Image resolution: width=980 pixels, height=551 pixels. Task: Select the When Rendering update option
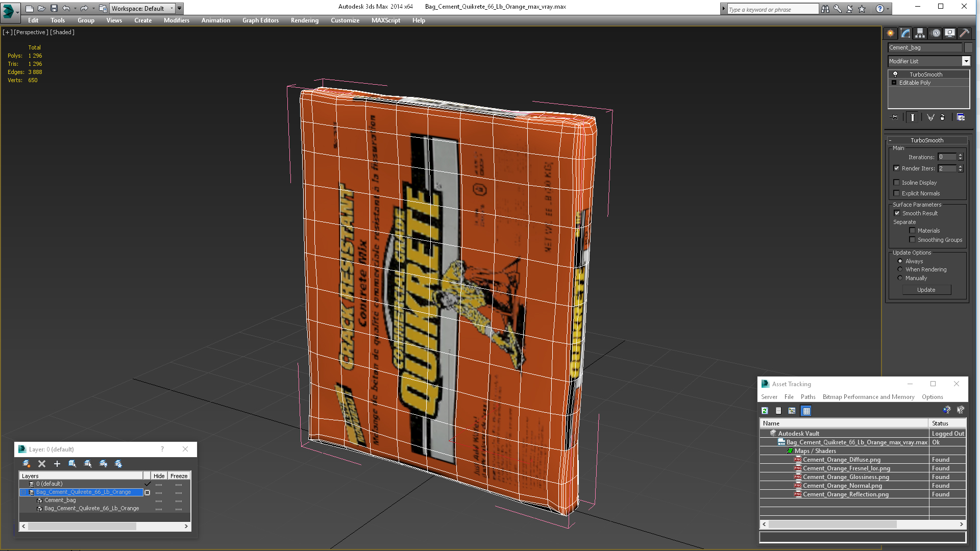(900, 269)
